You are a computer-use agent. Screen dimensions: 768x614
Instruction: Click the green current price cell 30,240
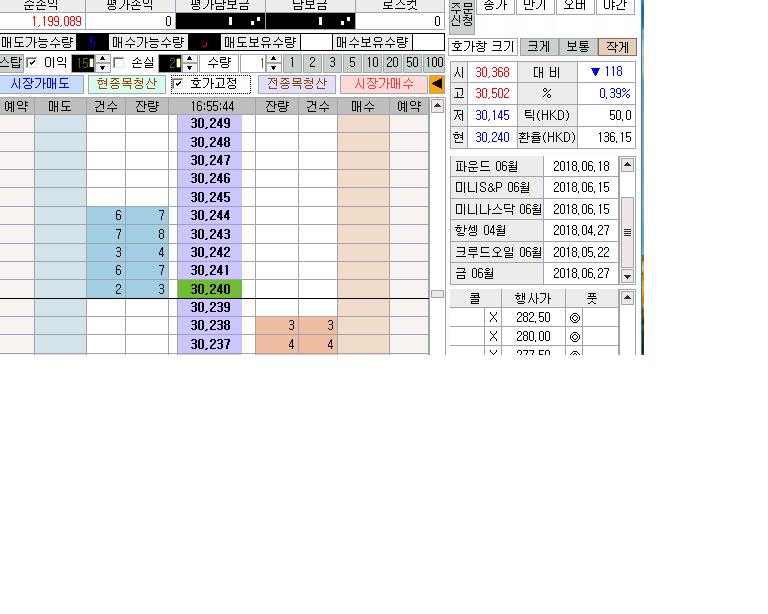tap(209, 289)
